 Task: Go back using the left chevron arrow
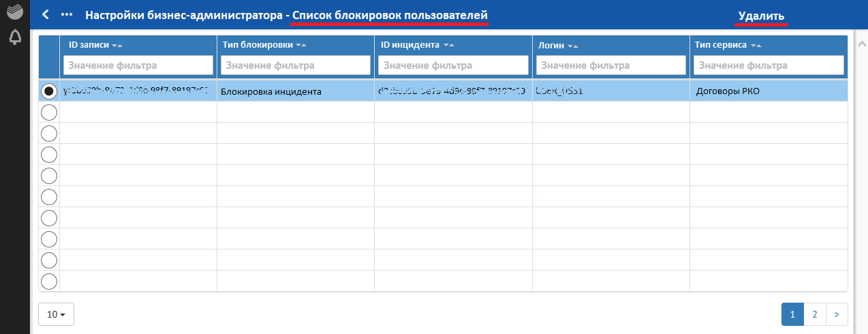pyautogui.click(x=46, y=14)
